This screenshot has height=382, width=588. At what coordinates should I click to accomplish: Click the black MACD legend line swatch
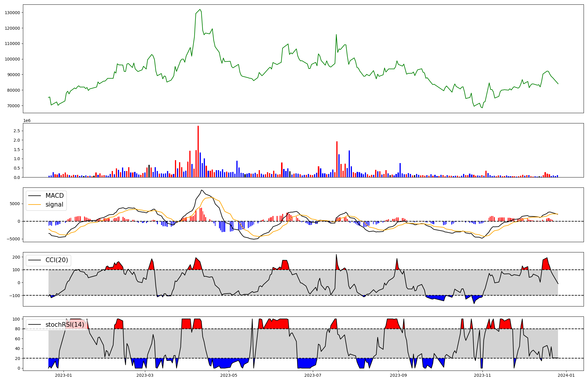click(x=35, y=196)
